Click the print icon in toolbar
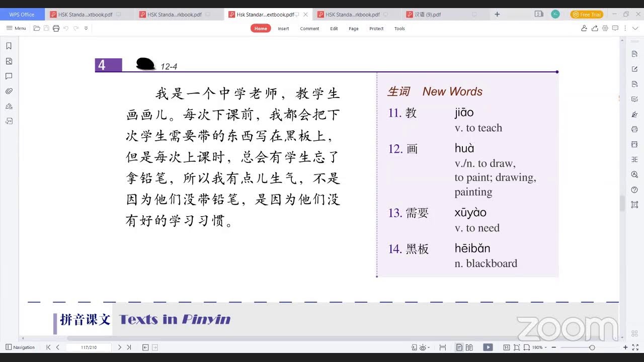 click(x=56, y=28)
